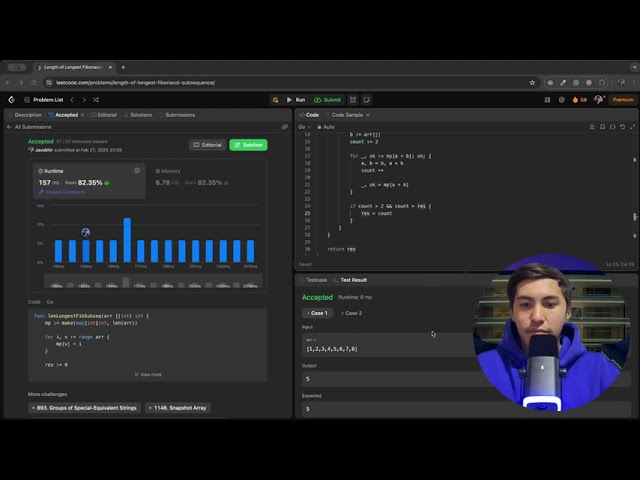The height and width of the screenshot is (480, 640).
Task: Open the LeetCode profile avatar menu
Action: click(599, 100)
